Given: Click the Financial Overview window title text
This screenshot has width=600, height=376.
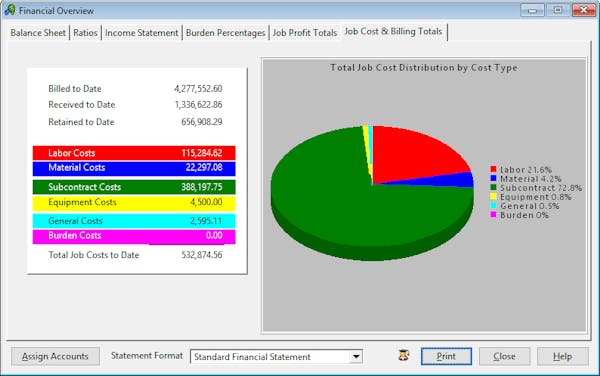Looking at the screenshot, I should [x=56, y=11].
